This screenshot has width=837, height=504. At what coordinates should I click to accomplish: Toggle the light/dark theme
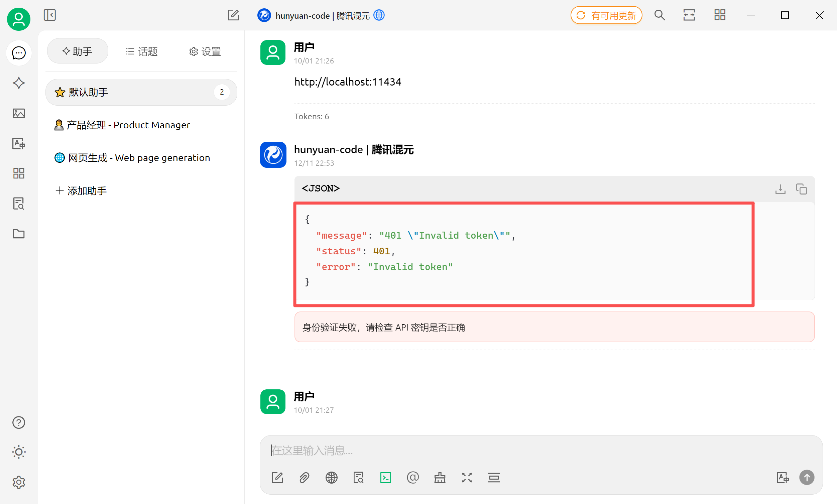(19, 452)
